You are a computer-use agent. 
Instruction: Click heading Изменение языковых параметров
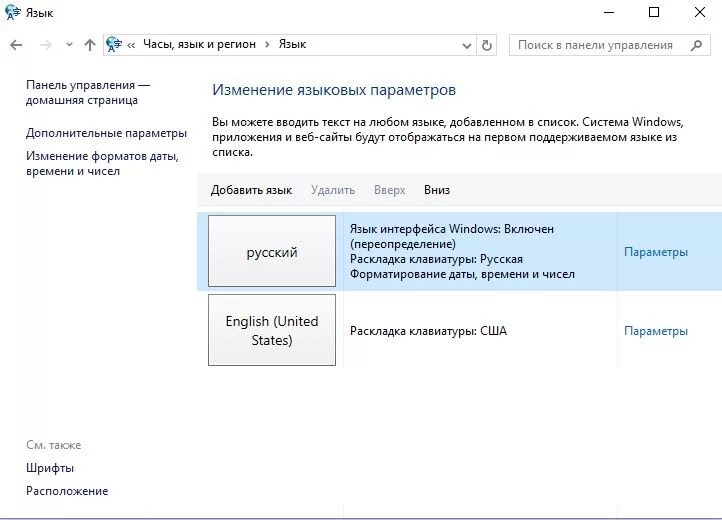coord(334,90)
